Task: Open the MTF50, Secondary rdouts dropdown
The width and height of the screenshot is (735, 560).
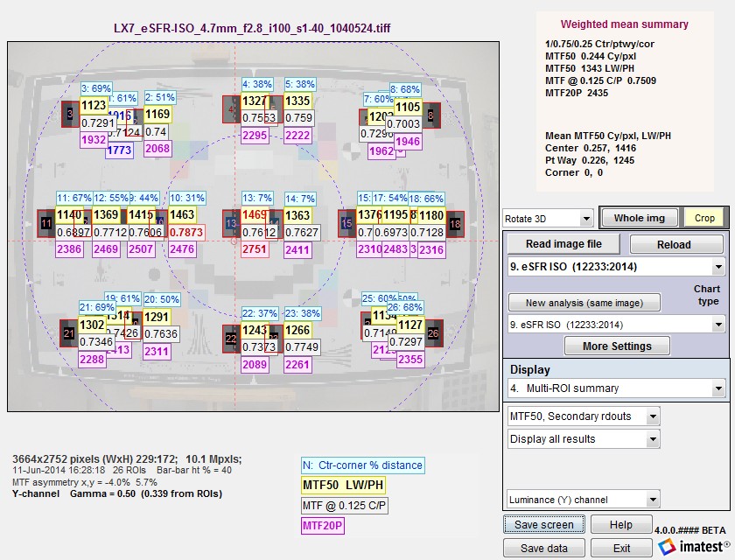Action: coord(584,416)
